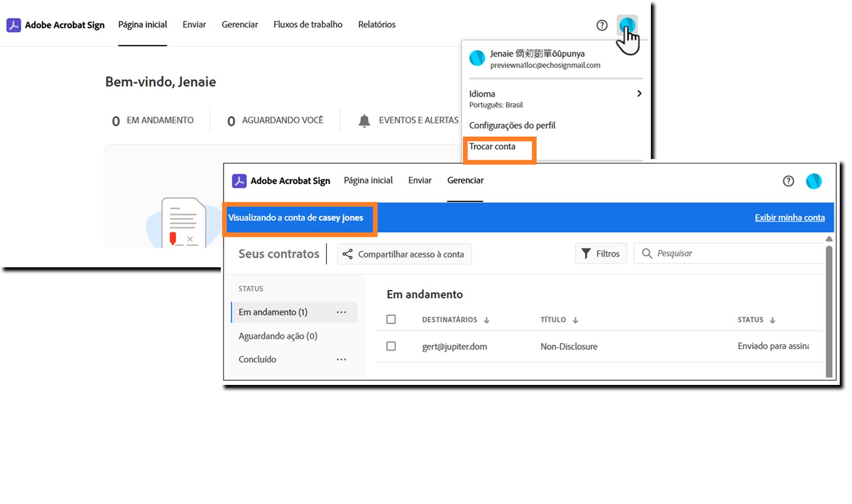Click user avatar in profile dropdown

pos(477,58)
